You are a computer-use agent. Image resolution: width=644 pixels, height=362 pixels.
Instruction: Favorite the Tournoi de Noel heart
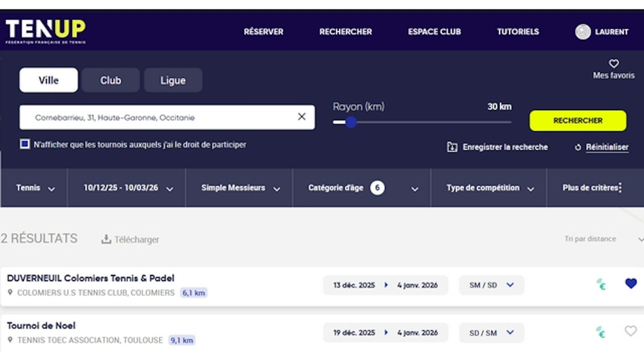pos(631,331)
